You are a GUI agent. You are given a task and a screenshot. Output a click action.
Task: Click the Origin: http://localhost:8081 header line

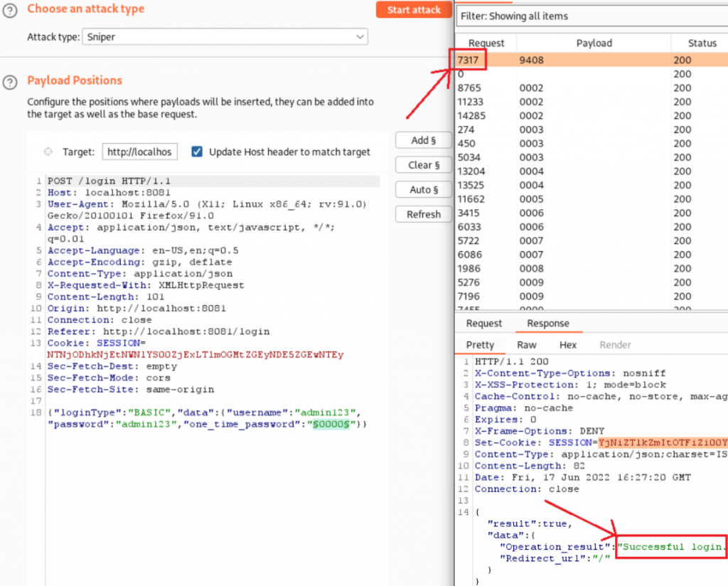(x=137, y=309)
